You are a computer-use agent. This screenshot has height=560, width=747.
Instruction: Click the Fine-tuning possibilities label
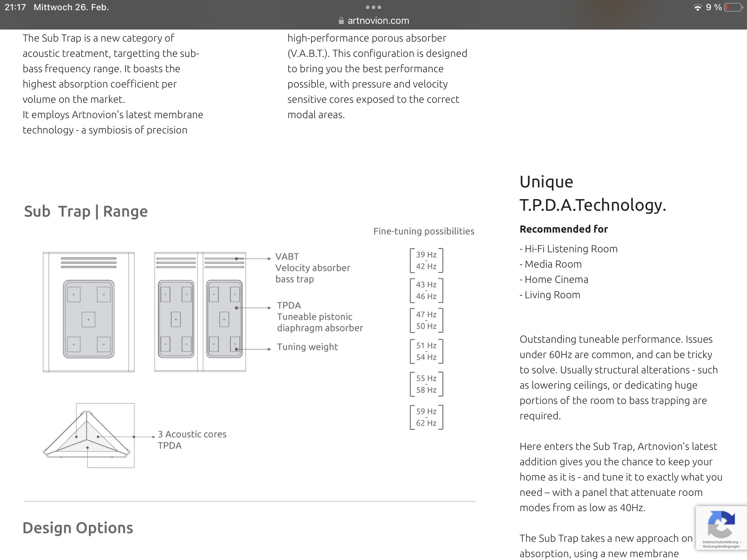[424, 231]
